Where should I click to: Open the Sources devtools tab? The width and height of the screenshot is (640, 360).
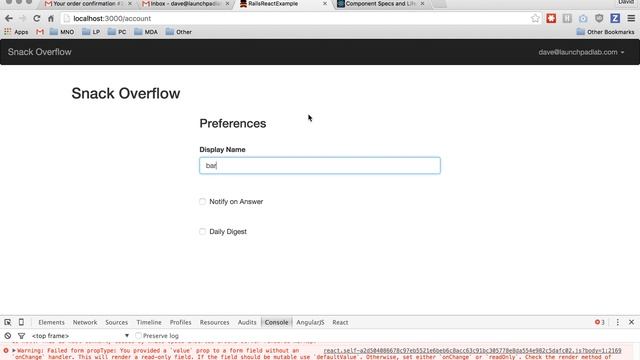(116, 322)
